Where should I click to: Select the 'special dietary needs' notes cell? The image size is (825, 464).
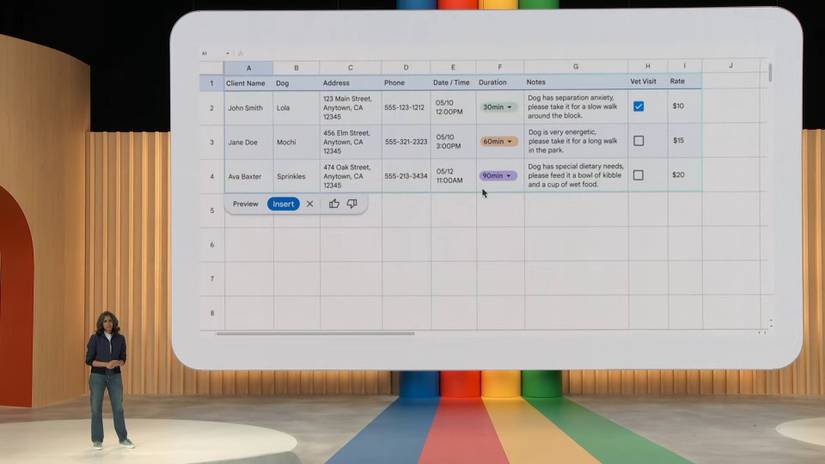[x=576, y=175]
